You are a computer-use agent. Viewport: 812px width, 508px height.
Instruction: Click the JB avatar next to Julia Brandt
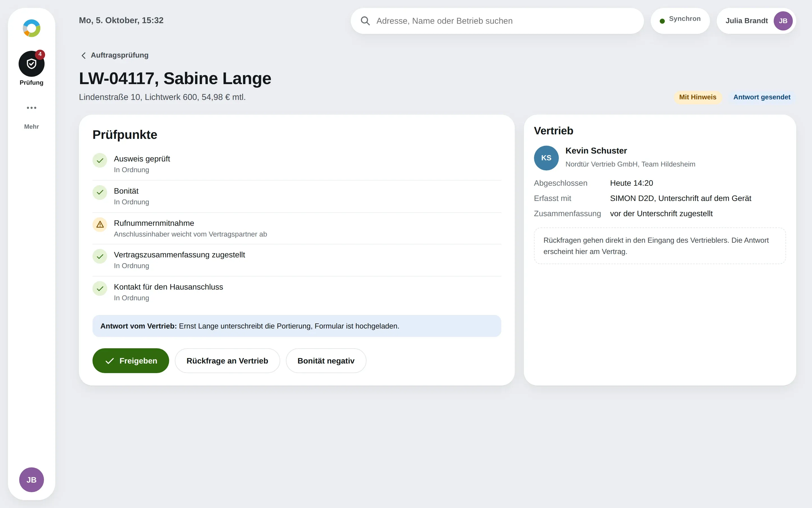[x=783, y=21]
